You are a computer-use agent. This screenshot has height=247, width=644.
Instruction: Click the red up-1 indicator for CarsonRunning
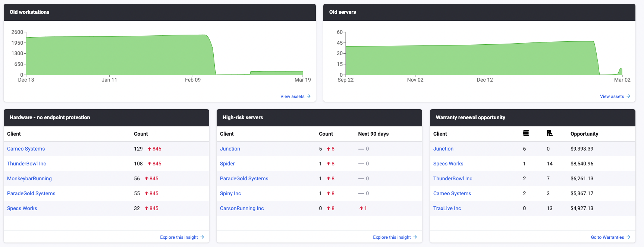click(x=363, y=208)
